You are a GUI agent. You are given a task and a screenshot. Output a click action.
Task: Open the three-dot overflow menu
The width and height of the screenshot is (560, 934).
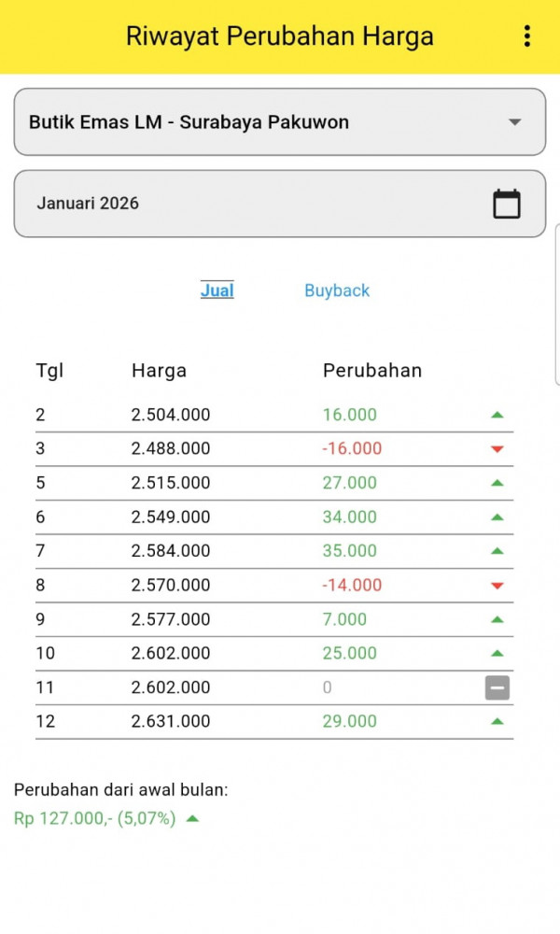[527, 36]
